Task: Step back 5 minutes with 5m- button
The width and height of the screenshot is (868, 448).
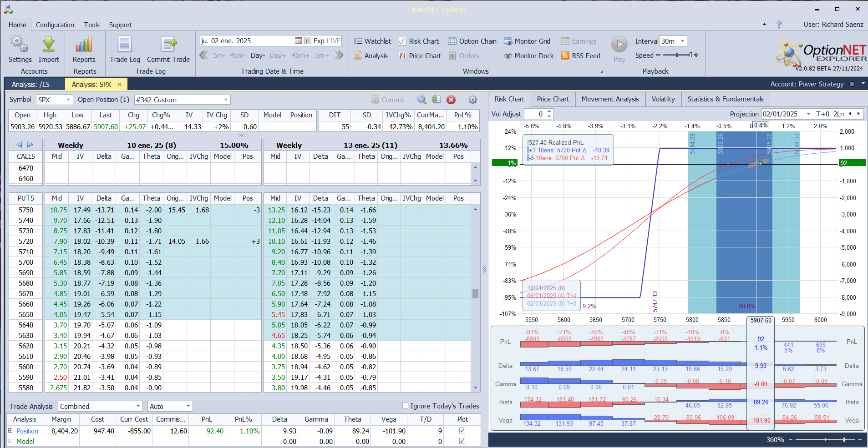Action: click(219, 55)
